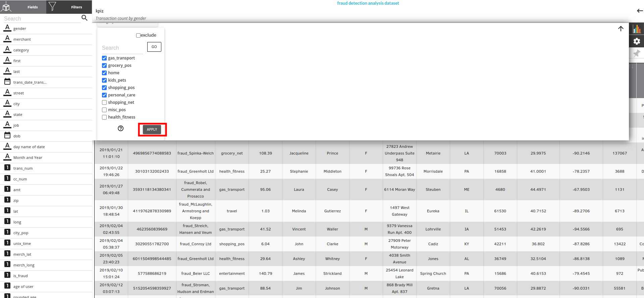Uncheck grocery_pos category
Image resolution: width=644 pixels, height=298 pixels.
point(104,66)
